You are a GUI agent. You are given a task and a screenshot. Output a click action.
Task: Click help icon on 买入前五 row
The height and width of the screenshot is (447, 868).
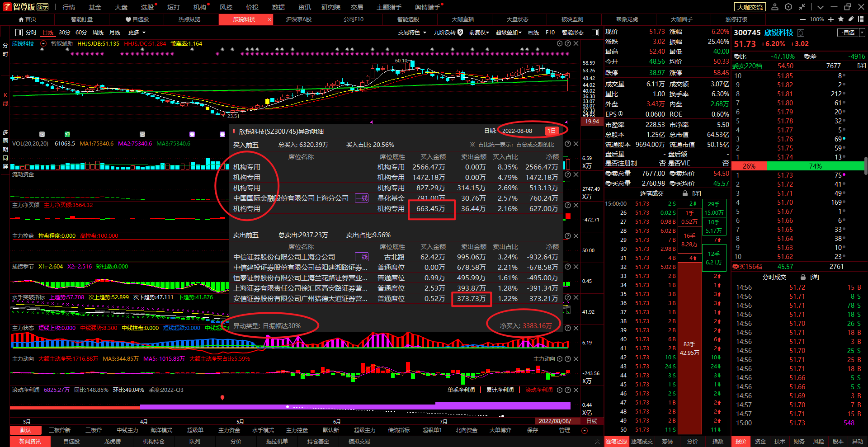pyautogui.click(x=568, y=144)
